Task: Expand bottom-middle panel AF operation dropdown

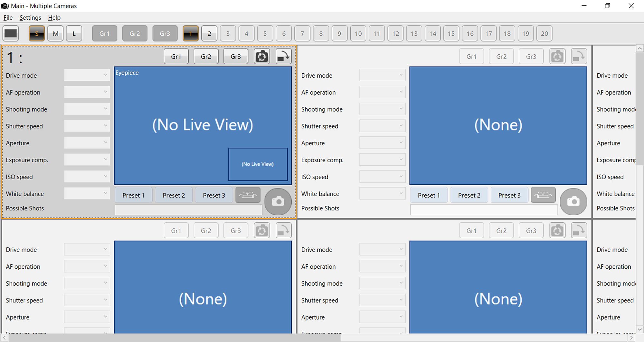Action: point(383,266)
